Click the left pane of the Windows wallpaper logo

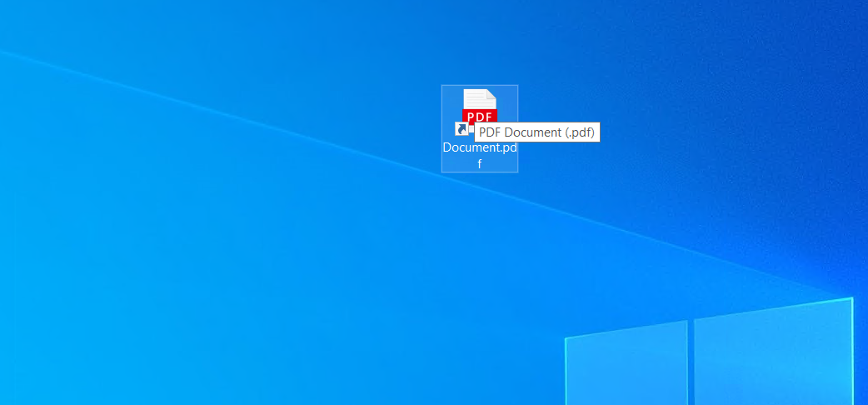626,367
